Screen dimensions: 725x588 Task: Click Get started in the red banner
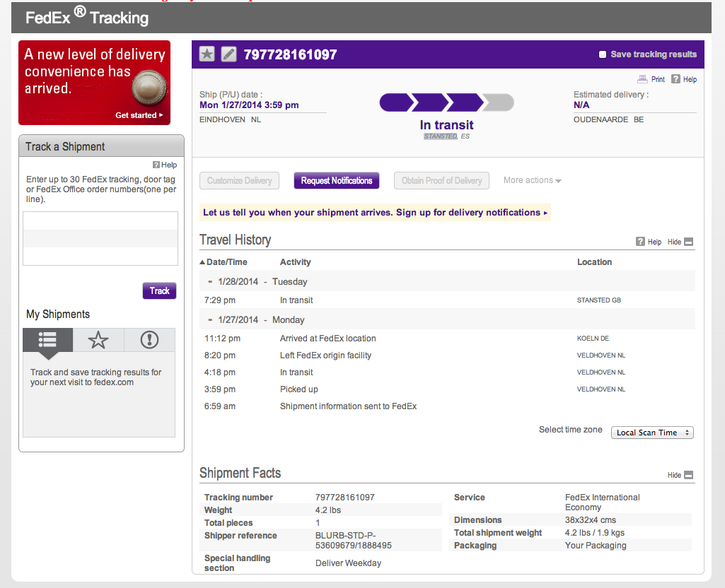pyautogui.click(x=139, y=115)
